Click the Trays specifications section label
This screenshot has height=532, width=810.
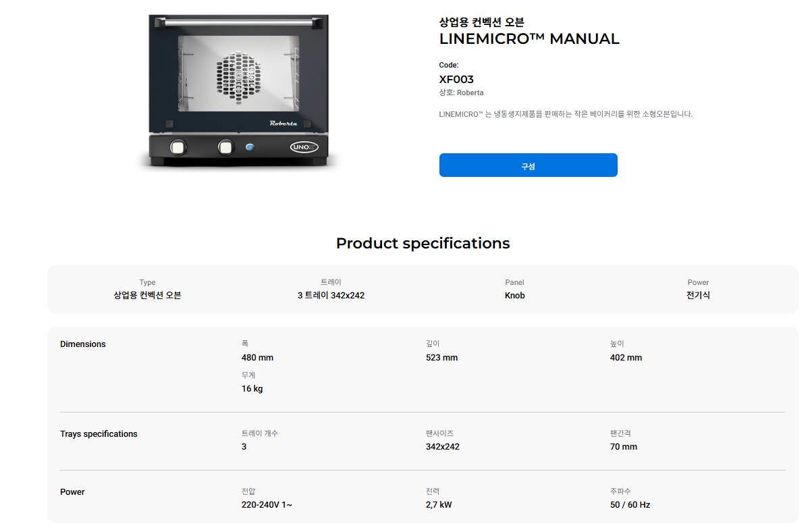(x=99, y=434)
